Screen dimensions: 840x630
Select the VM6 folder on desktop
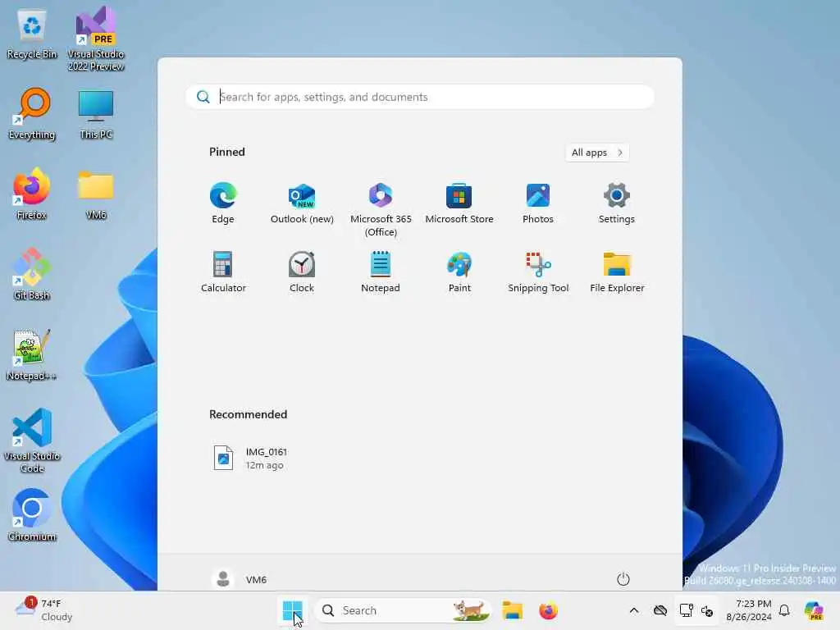click(96, 194)
